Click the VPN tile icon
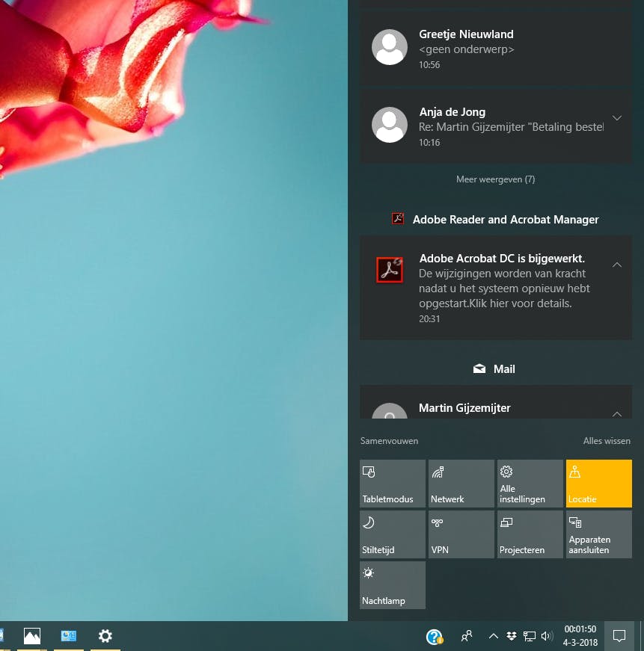The height and width of the screenshot is (651, 644). tap(437, 522)
